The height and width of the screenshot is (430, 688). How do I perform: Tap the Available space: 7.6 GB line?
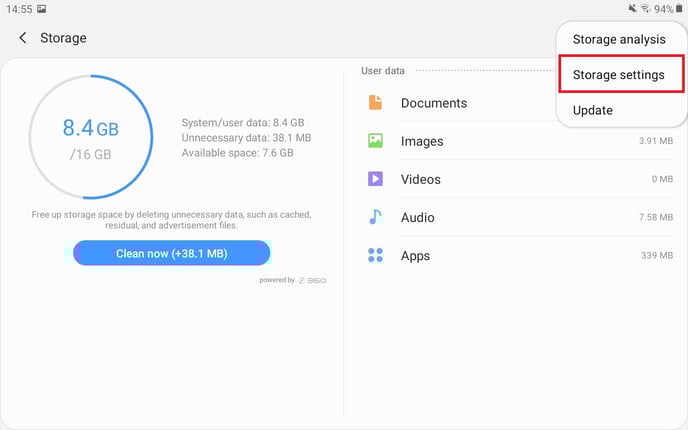237,153
